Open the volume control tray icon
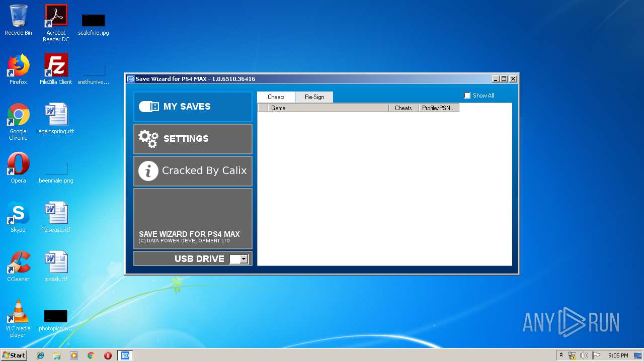 584,355
